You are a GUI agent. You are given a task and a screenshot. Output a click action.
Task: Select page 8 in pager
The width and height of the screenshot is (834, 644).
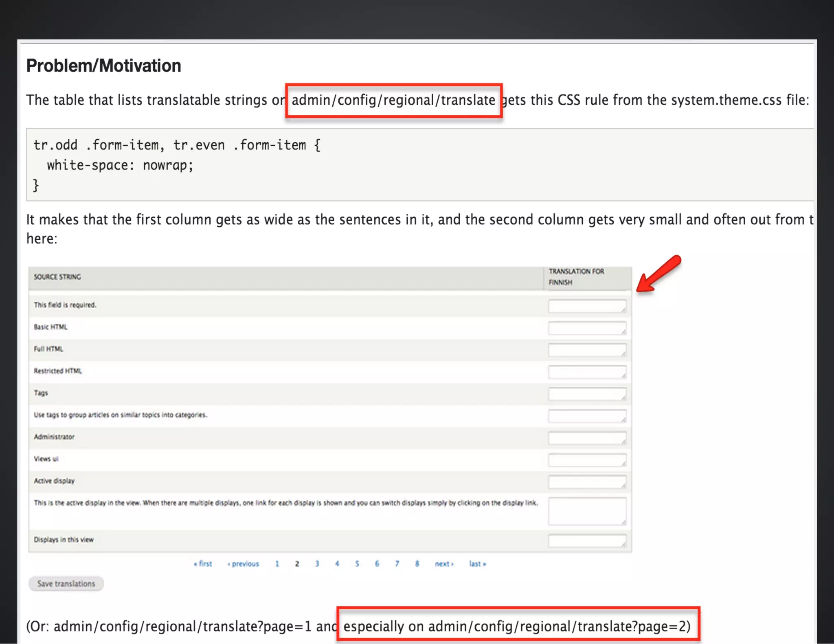pos(417,564)
